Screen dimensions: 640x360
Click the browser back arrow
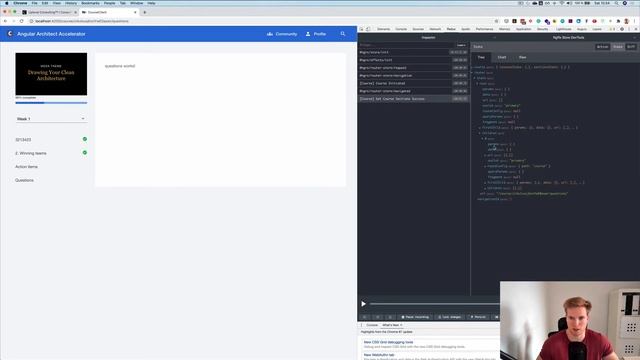pos(5,21)
